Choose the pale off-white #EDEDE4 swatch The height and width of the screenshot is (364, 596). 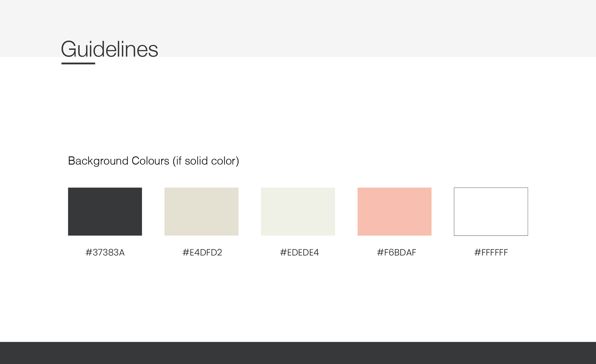298,211
